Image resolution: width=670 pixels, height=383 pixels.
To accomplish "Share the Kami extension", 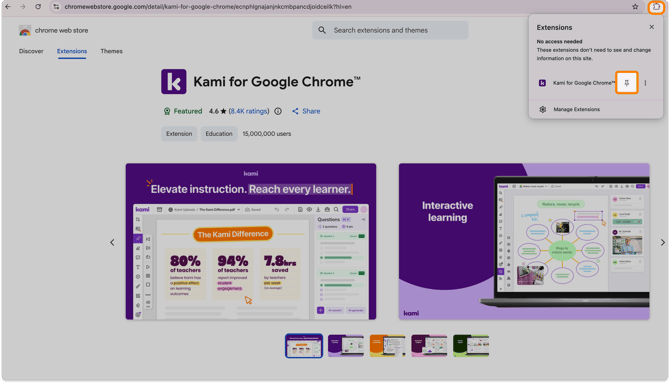I will [306, 111].
